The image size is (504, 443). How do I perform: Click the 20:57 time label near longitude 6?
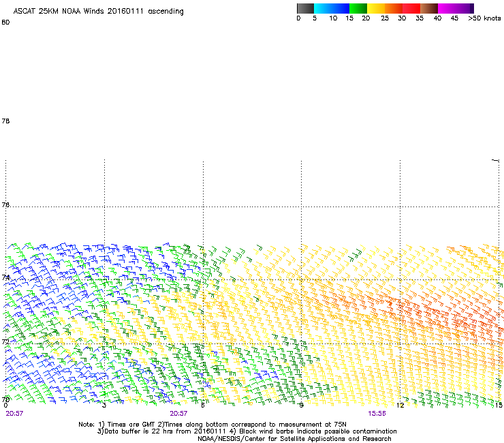tap(178, 414)
